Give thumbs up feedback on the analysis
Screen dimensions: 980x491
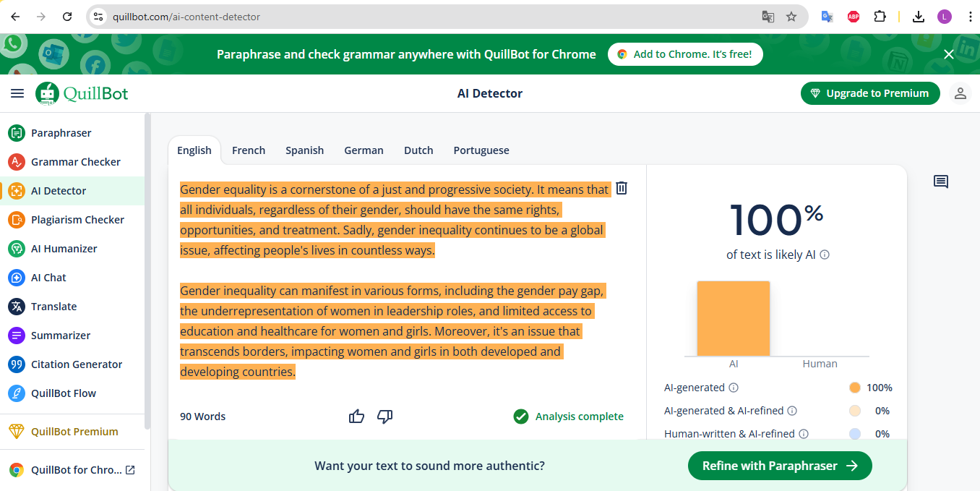click(356, 417)
